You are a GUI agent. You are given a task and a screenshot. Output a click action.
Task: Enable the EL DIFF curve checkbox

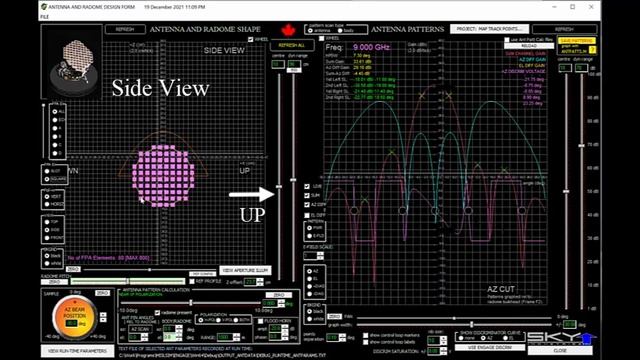307,215
